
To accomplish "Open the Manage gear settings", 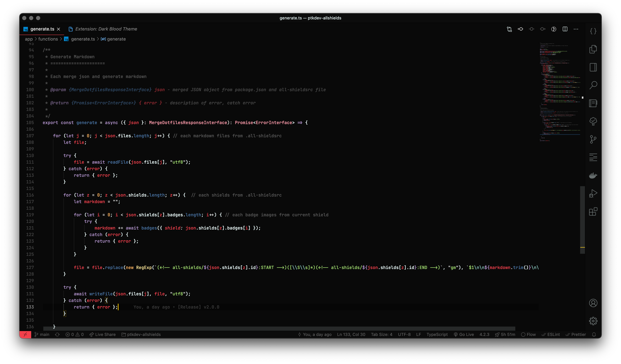I will click(x=593, y=321).
